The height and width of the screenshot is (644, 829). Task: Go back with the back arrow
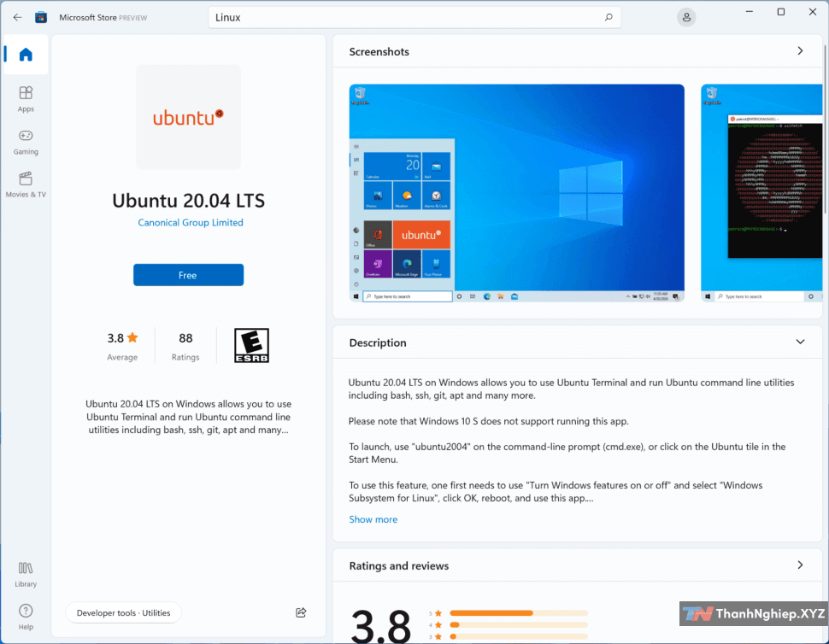point(17,17)
